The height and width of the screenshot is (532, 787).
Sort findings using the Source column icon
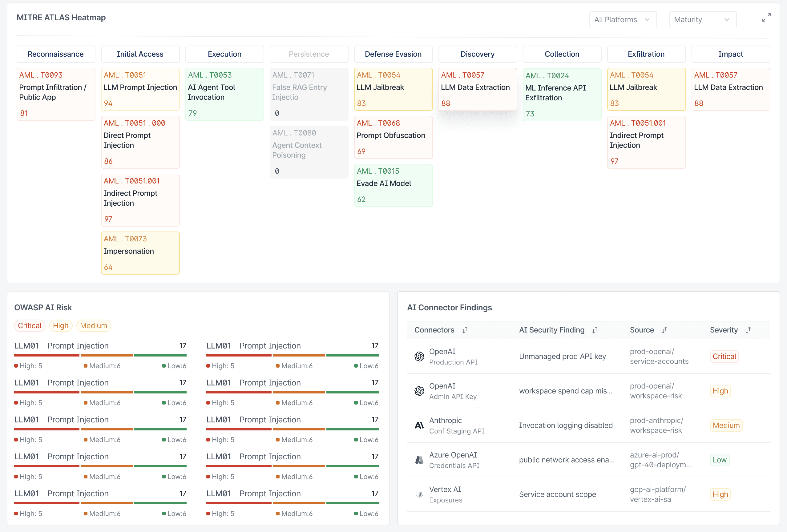point(664,330)
